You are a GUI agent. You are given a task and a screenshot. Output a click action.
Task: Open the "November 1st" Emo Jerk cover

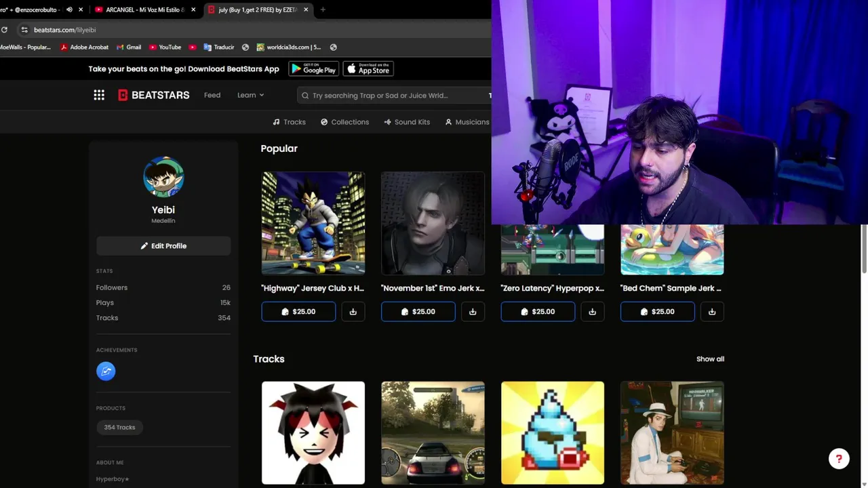coord(433,223)
